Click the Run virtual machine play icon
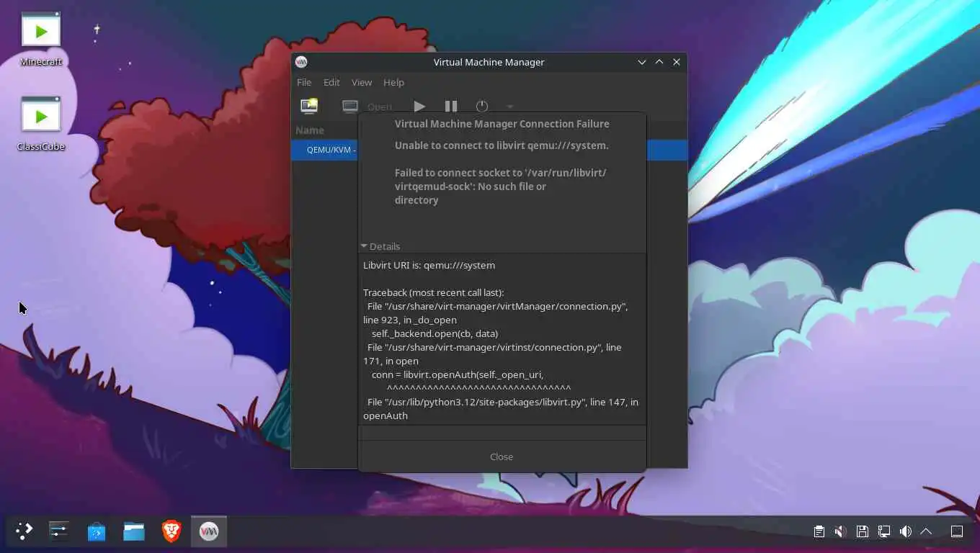 click(419, 107)
